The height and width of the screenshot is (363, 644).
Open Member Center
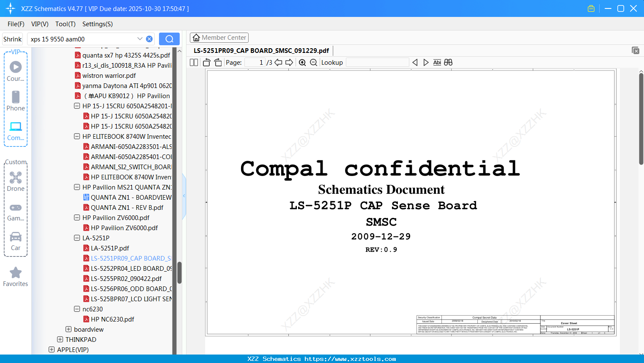point(219,38)
